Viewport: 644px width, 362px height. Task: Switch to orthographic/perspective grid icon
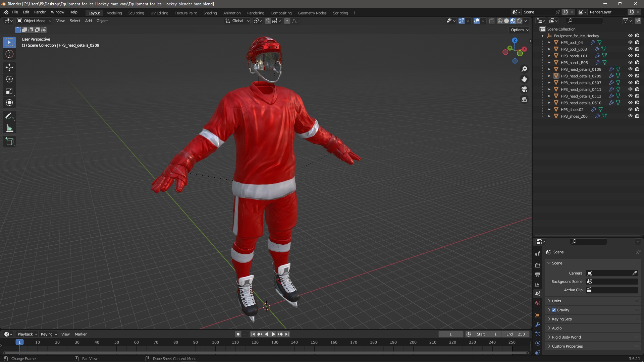point(524,99)
